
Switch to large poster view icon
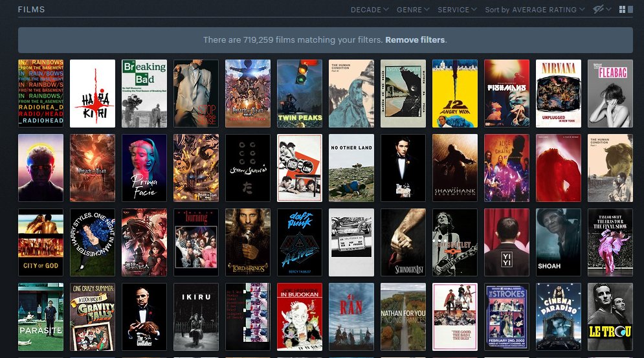(x=630, y=10)
